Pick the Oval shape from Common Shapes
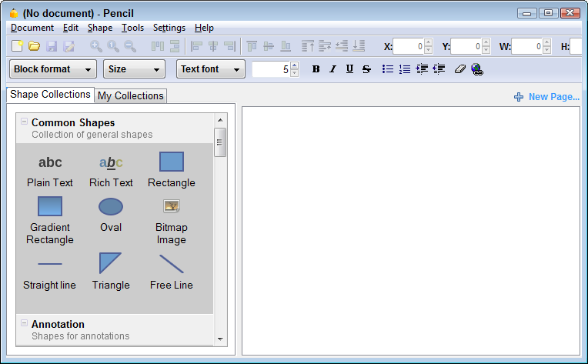Image resolution: width=588 pixels, height=364 pixels. point(111,206)
